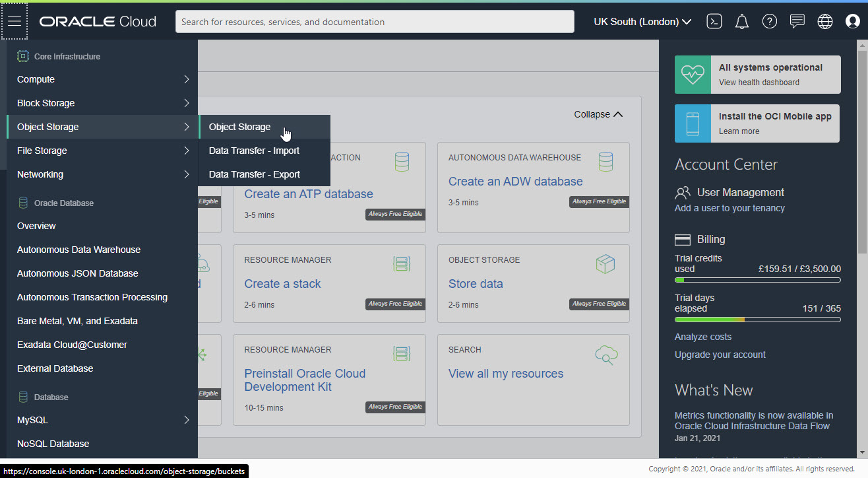Click the Oracle Database section icon
Image resolution: width=868 pixels, height=478 pixels.
[23, 203]
